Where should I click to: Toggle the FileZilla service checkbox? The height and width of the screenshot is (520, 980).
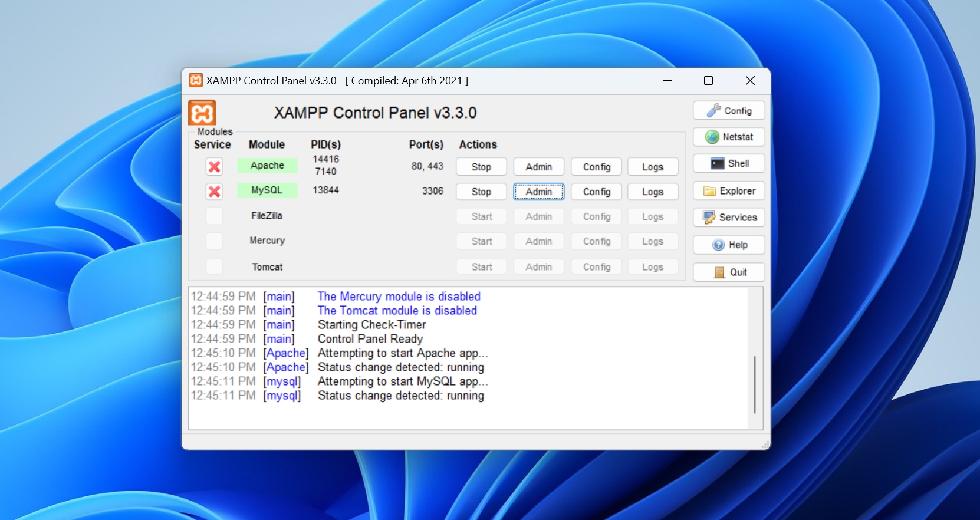tap(215, 216)
